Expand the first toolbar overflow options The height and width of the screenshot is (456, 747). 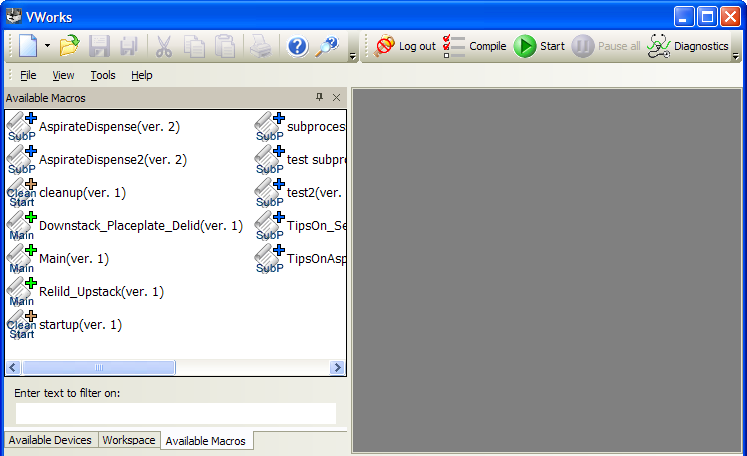pos(353,56)
